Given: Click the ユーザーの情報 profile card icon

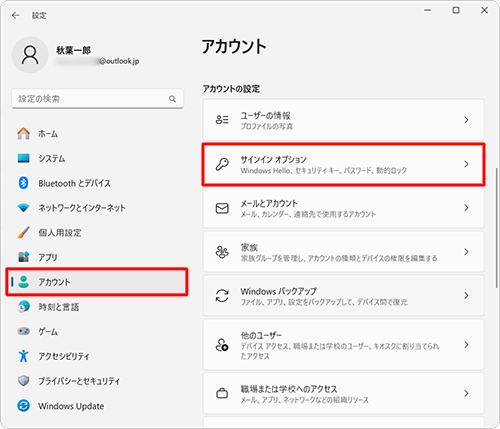Looking at the screenshot, I should [x=222, y=120].
